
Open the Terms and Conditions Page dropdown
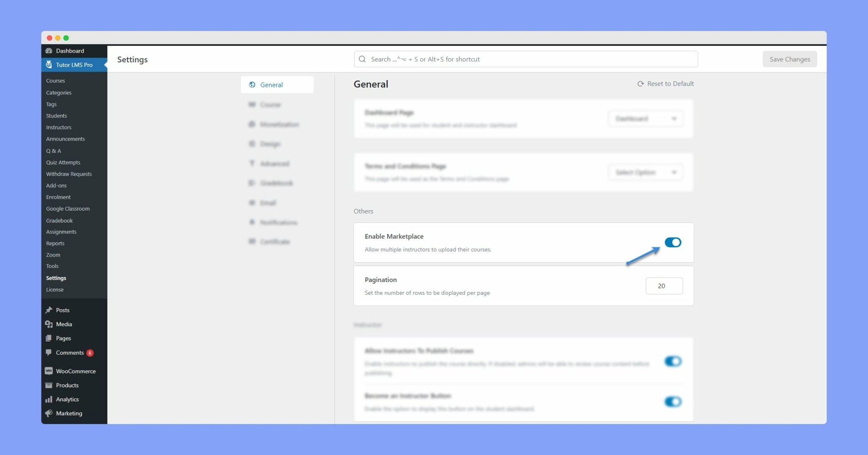645,172
